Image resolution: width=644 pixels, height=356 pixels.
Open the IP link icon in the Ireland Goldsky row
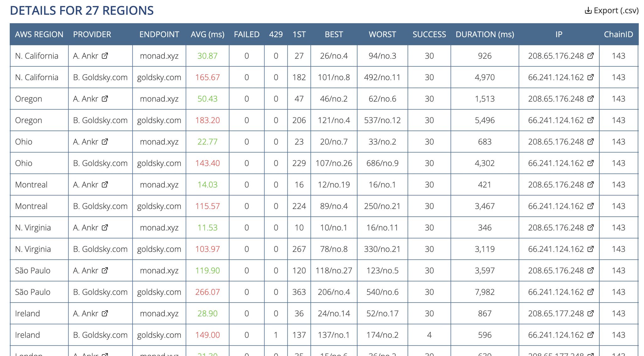591,335
